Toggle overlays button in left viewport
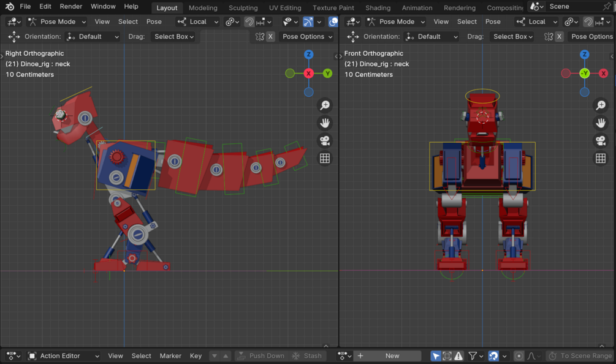This screenshot has height=364, width=616. pos(333,21)
